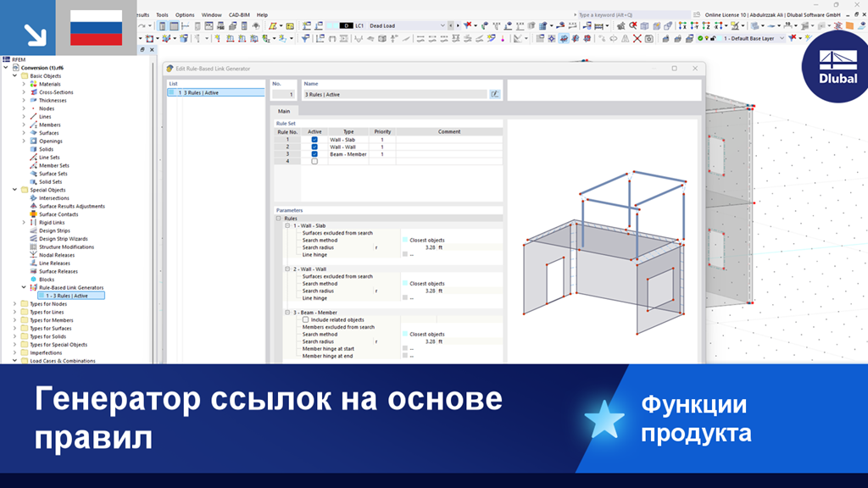Click the Type column header in Rule Set
Screen dimensions: 868x488
[348, 131]
